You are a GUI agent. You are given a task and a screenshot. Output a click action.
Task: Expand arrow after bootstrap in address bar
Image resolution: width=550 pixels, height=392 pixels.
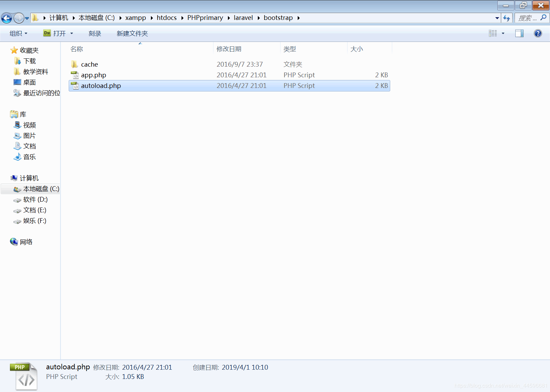(298, 18)
